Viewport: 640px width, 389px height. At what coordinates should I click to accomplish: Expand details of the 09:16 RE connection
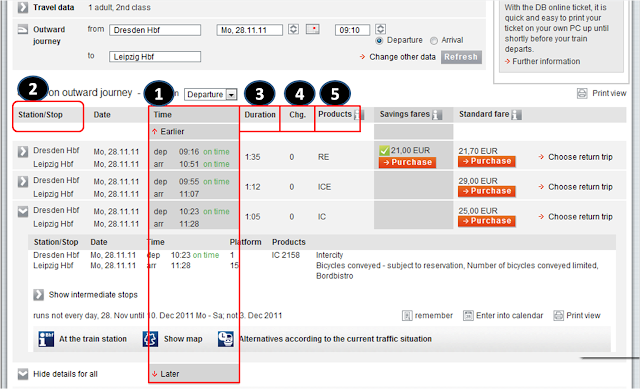pos(23,151)
